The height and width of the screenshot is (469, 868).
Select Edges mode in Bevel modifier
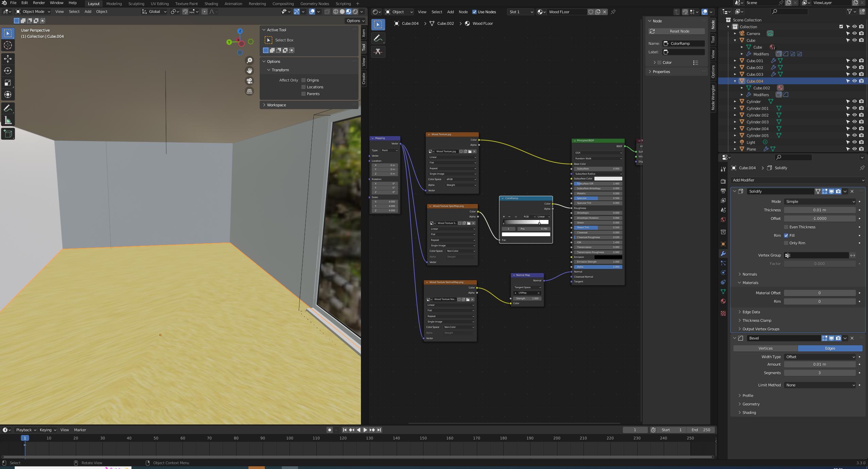[830, 348]
